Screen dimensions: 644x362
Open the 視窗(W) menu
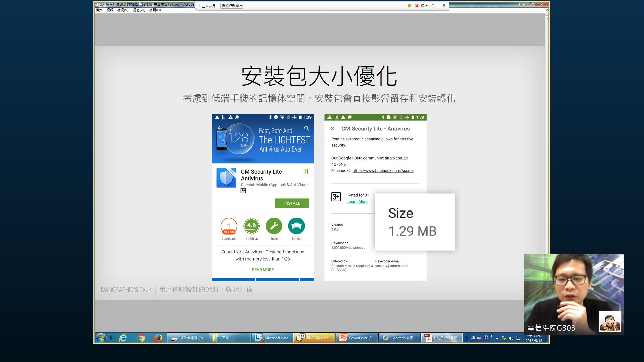pyautogui.click(x=139, y=10)
